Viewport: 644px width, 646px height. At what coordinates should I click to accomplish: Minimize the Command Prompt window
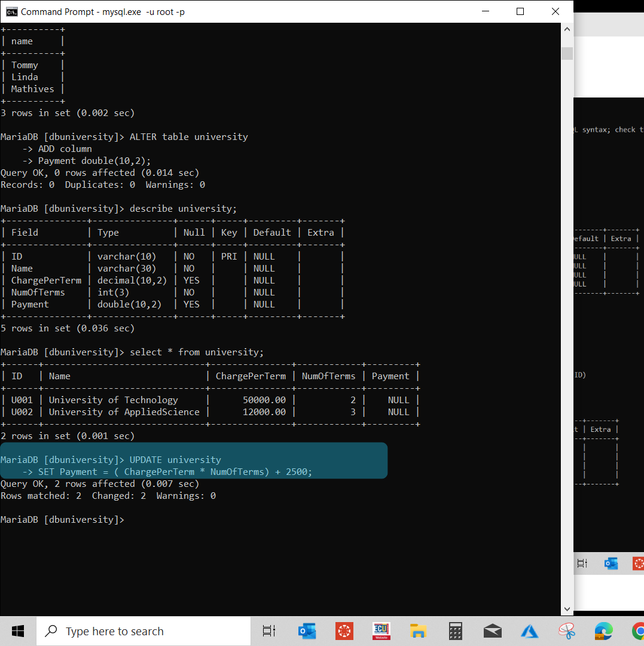coord(485,11)
